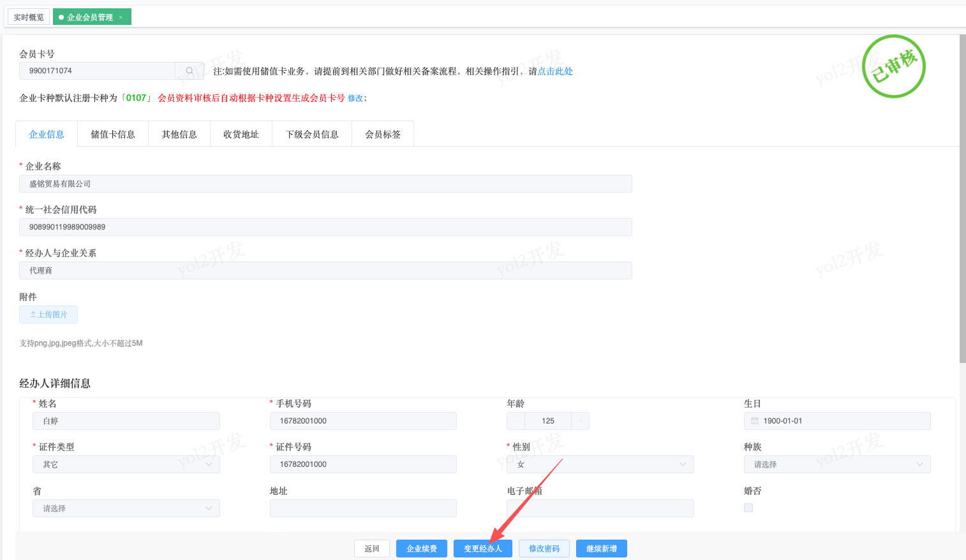This screenshot has height=560, width=966.
Task: Open the 省 province dropdown
Action: click(x=126, y=508)
